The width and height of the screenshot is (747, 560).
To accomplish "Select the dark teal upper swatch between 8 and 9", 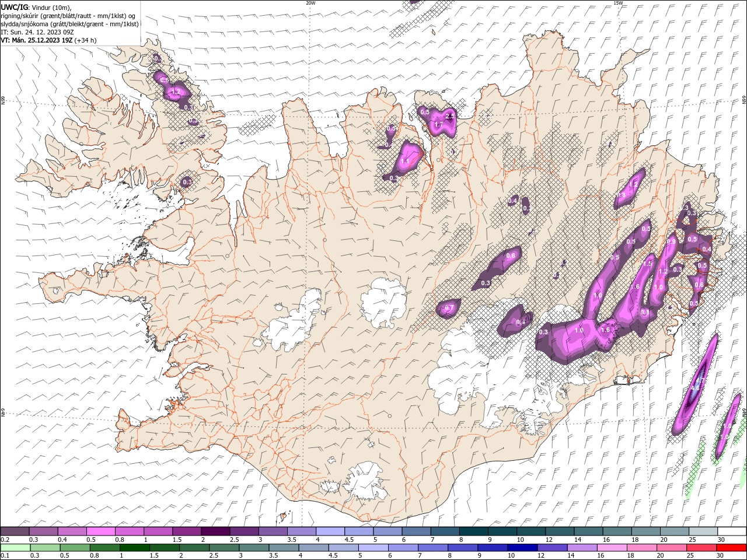I will tap(474, 531).
